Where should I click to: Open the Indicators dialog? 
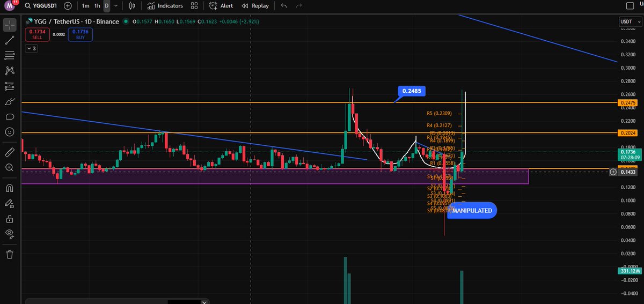[x=165, y=6]
